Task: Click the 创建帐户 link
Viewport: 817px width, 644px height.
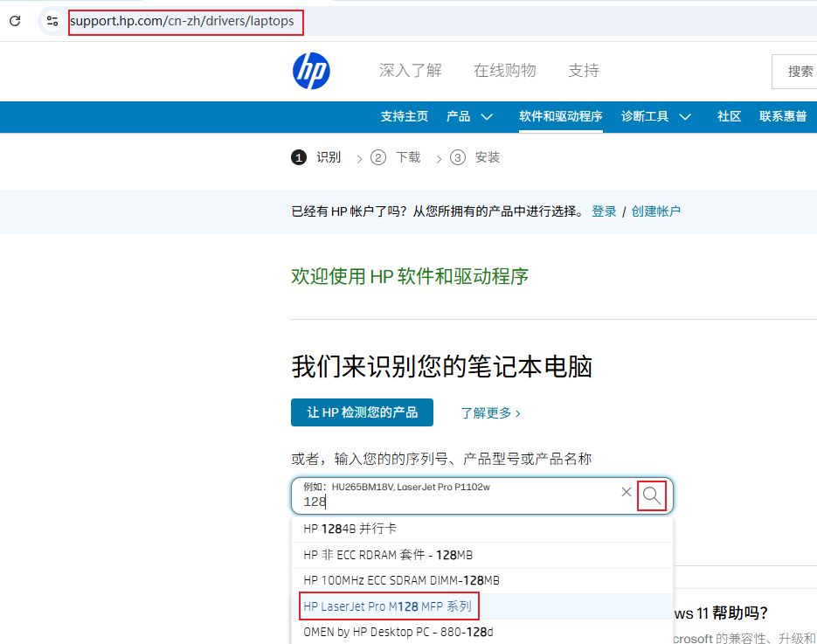Action: click(655, 211)
